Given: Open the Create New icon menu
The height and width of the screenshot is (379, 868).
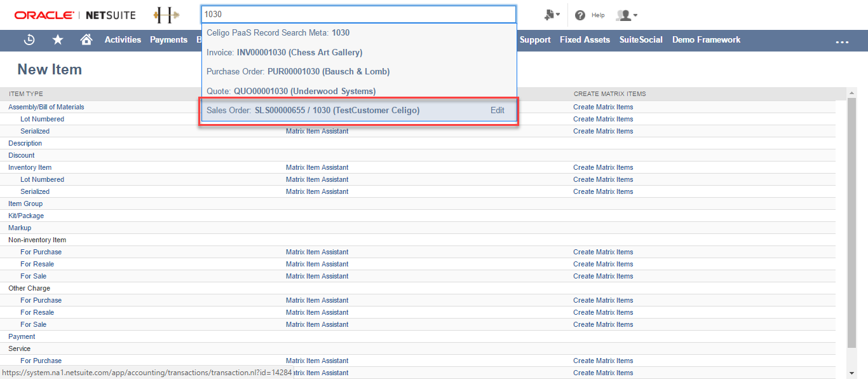Looking at the screenshot, I should point(552,15).
